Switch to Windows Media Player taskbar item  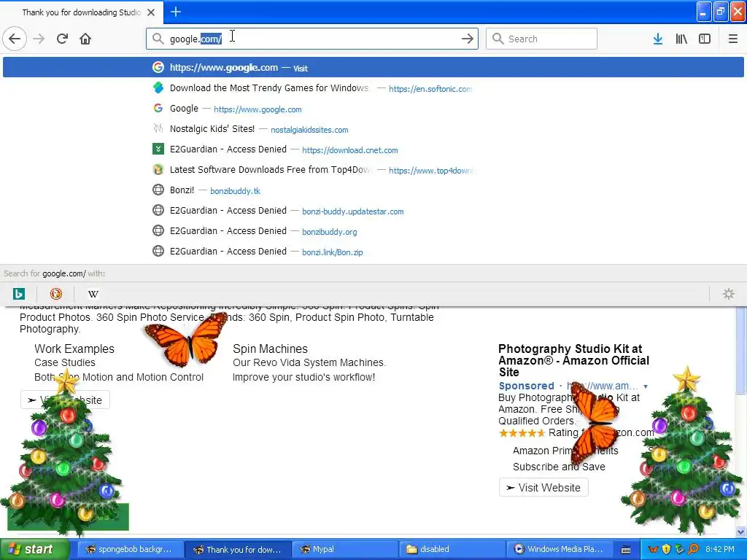(x=558, y=550)
